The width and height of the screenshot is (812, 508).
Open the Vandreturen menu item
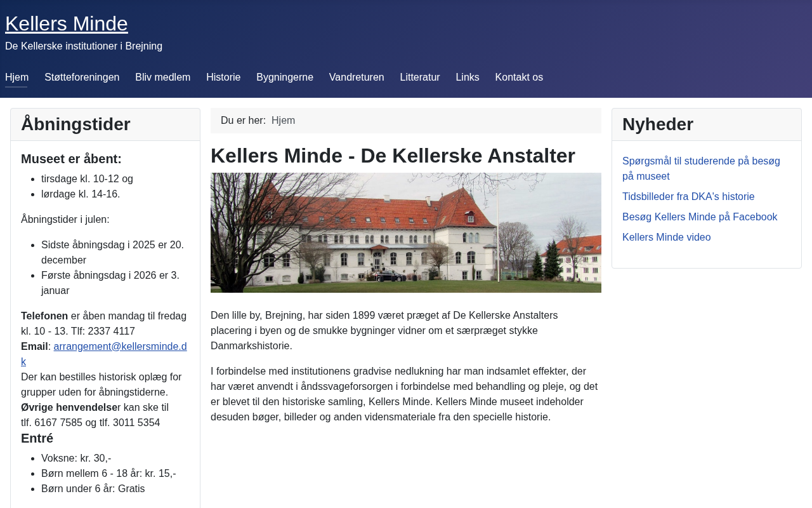click(x=357, y=77)
